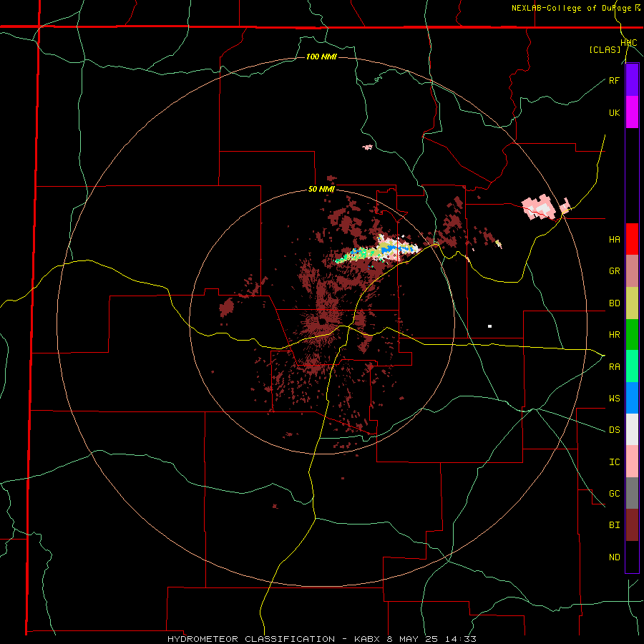Image resolution: width=644 pixels, height=644 pixels.
Task: Choose the gray GC legend color swatch
Action: pyautogui.click(x=632, y=493)
